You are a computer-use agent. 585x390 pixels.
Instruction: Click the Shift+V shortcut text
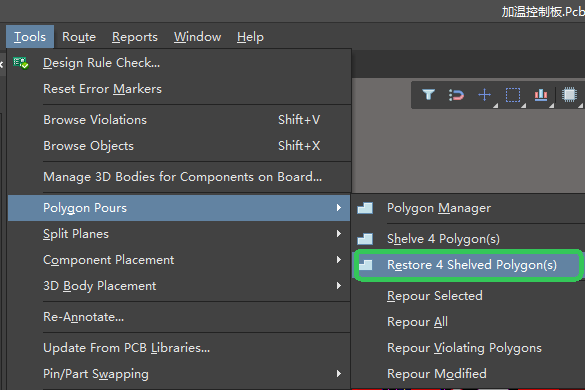[299, 120]
